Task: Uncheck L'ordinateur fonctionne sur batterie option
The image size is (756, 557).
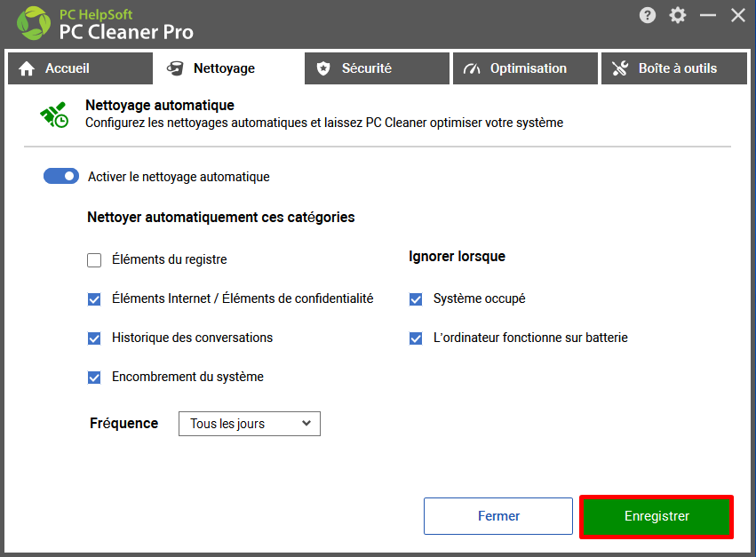Action: [416, 338]
